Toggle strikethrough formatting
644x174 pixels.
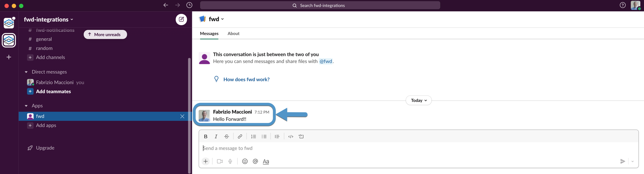point(227,136)
